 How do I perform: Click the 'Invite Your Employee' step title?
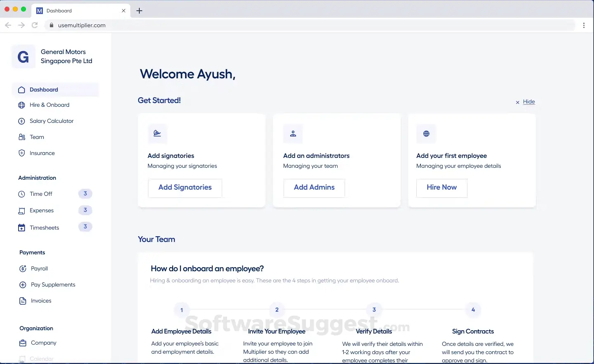[277, 331]
